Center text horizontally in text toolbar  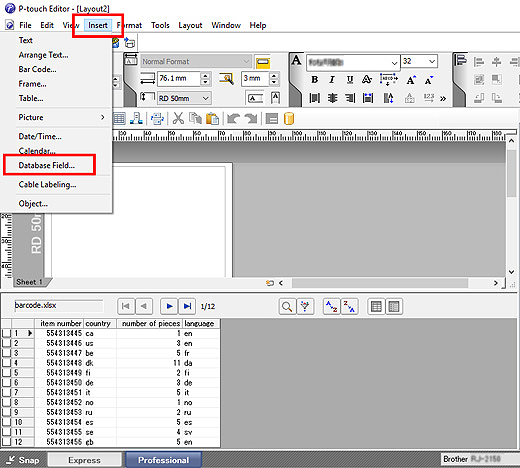(332, 98)
